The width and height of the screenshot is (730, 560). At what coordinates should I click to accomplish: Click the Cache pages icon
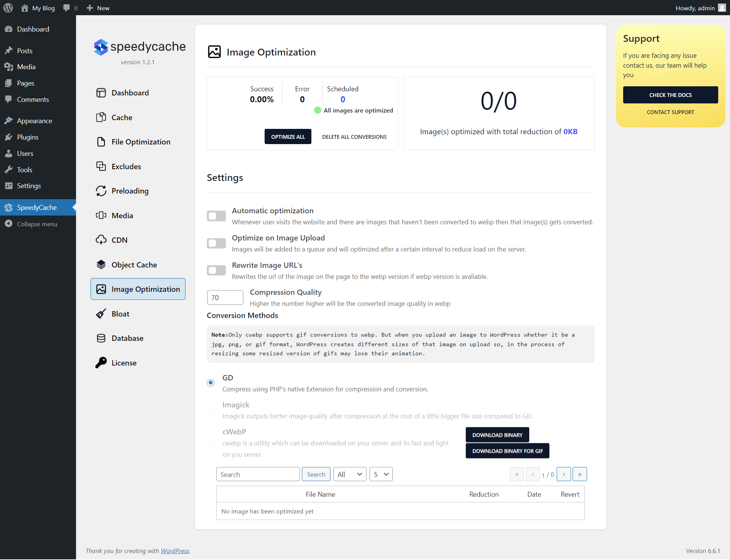101,117
